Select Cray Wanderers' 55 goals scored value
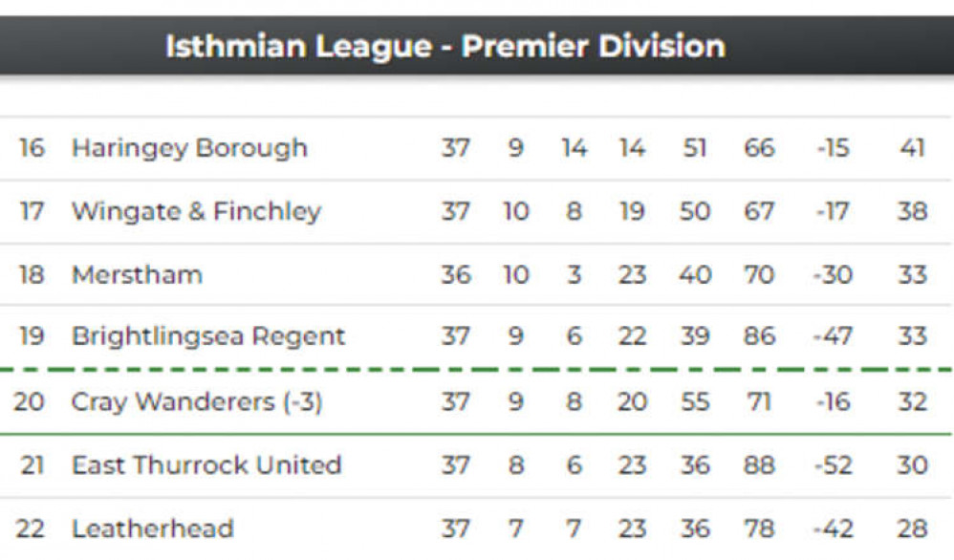 click(694, 402)
